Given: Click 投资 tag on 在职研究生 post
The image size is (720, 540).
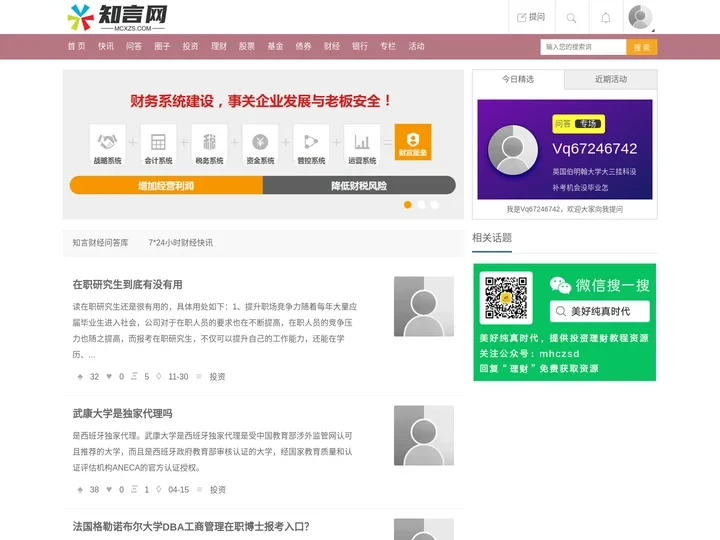Looking at the screenshot, I should (x=217, y=377).
